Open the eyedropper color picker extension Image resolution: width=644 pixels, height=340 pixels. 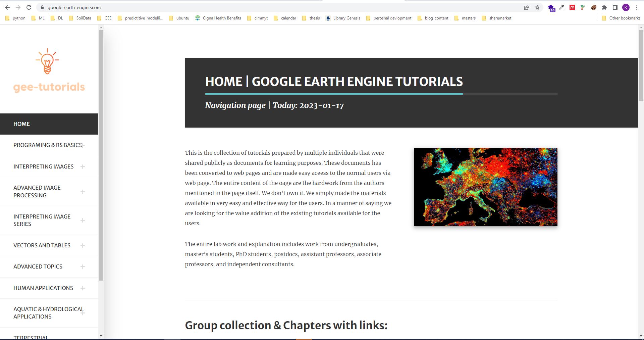[x=561, y=7]
